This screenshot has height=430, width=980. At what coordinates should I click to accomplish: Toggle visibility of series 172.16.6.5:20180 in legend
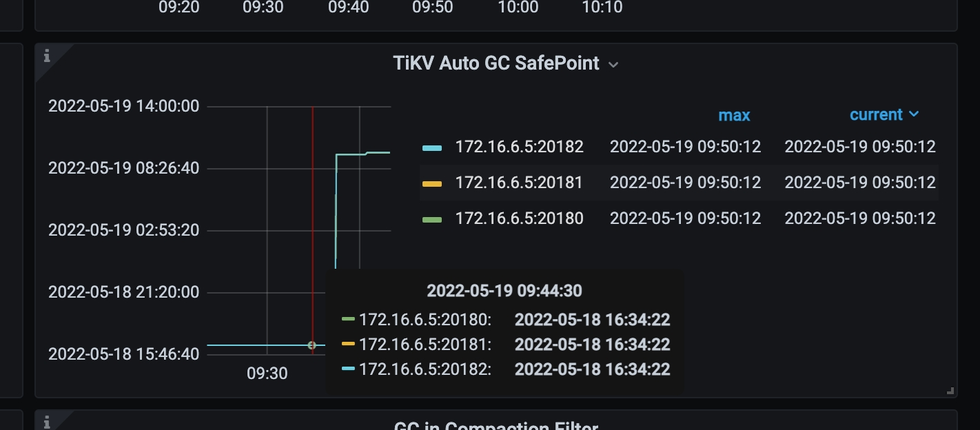519,218
